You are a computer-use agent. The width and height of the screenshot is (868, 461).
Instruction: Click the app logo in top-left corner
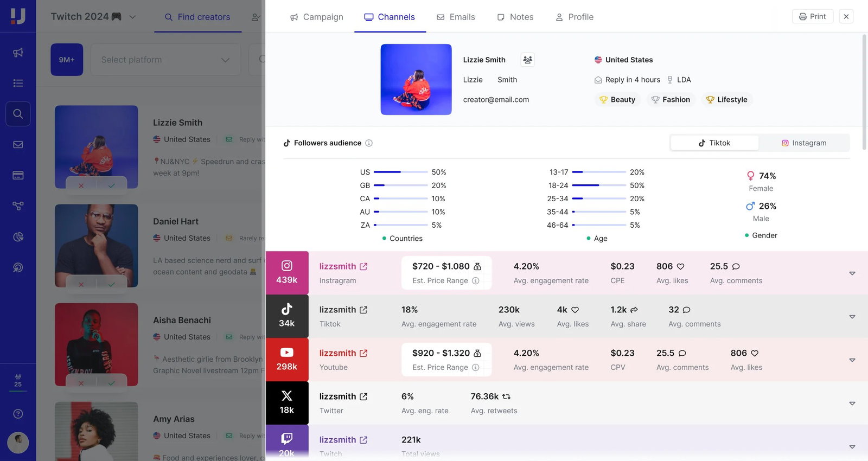pos(18,16)
